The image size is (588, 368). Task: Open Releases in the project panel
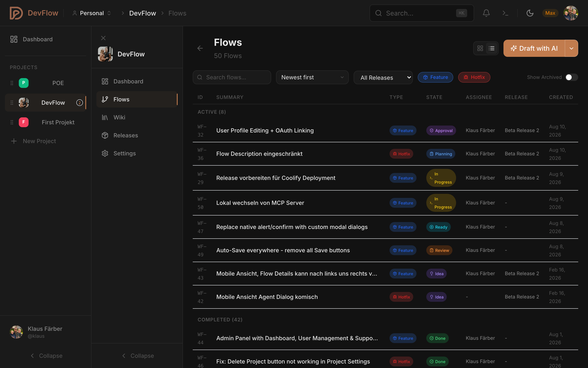coord(137,135)
